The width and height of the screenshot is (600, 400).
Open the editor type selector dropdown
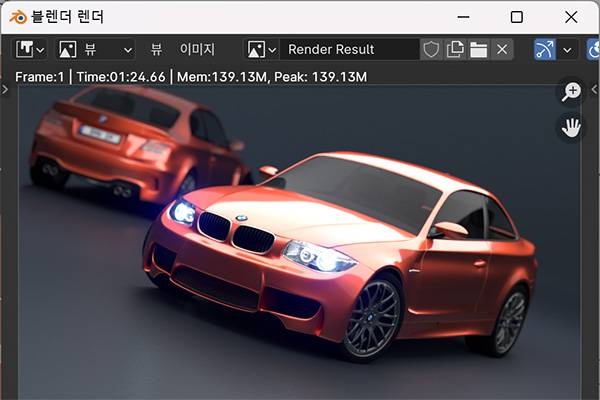30,49
